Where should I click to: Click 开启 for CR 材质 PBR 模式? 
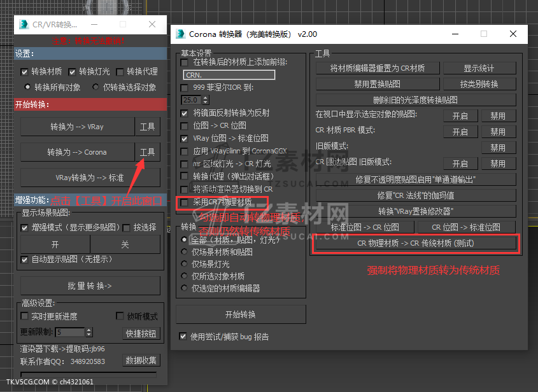tap(460, 132)
